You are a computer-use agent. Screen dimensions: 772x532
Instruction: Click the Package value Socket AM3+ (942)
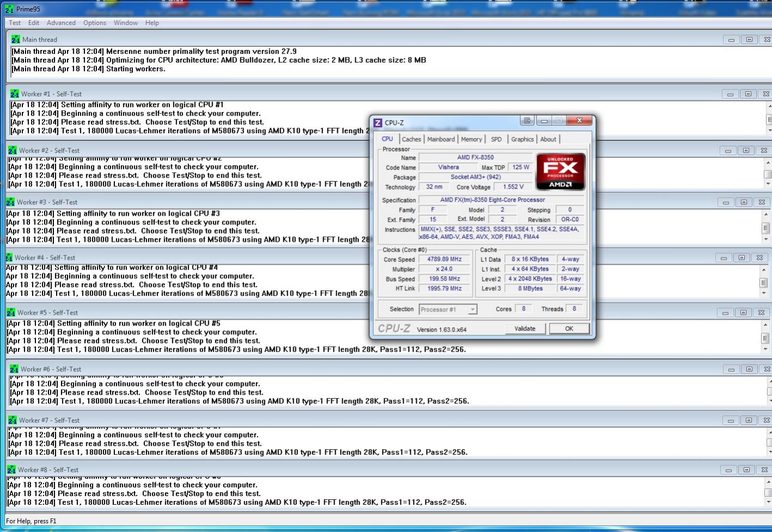[x=475, y=177]
